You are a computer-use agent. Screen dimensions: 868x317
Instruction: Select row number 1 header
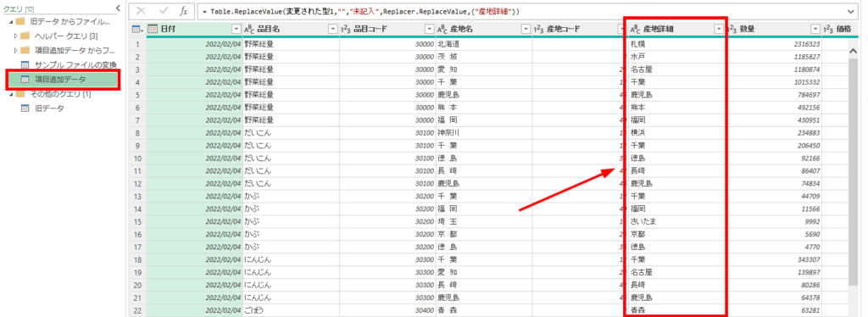[138, 44]
